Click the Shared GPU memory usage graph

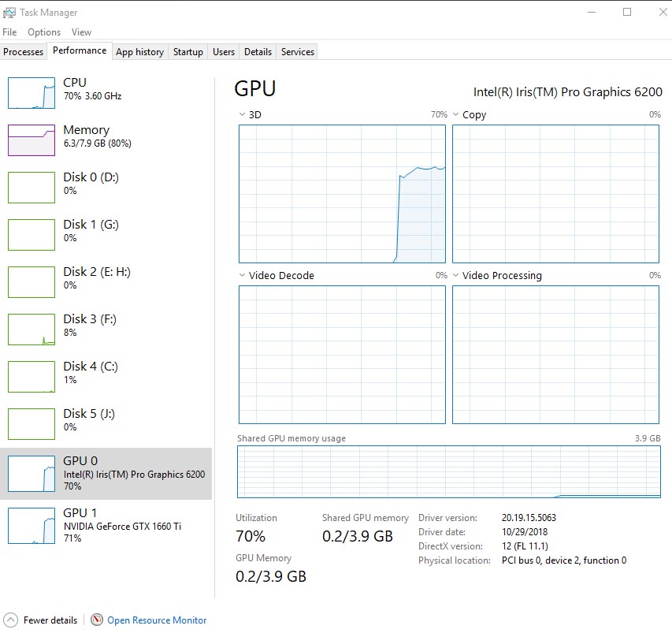click(449, 471)
